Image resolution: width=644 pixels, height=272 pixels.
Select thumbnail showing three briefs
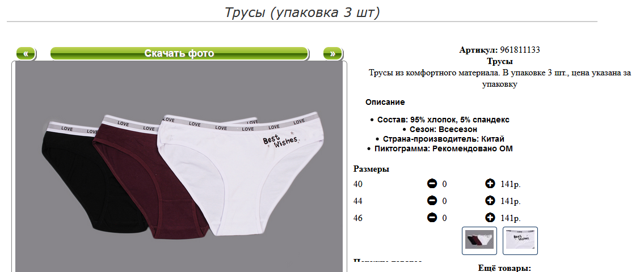[479, 240]
